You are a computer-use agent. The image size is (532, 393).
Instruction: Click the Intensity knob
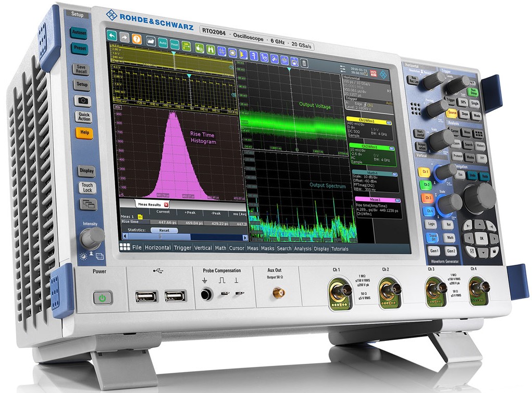coord(92,238)
